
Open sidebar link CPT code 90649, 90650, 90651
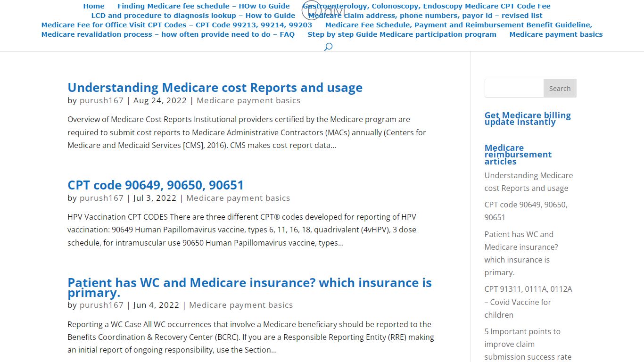[526, 211]
